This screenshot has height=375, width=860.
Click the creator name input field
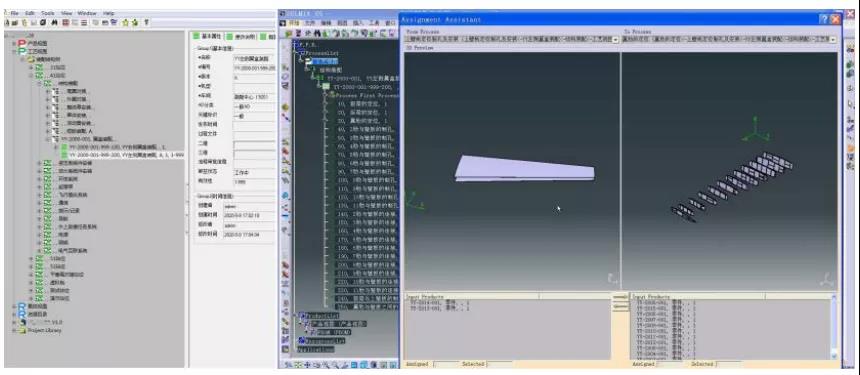[249, 206]
